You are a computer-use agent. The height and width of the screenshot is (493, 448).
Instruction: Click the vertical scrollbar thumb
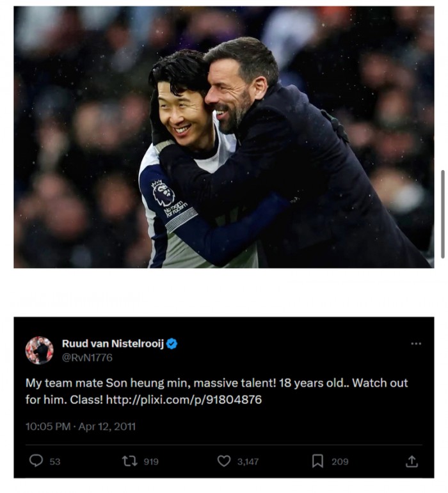[442, 214]
